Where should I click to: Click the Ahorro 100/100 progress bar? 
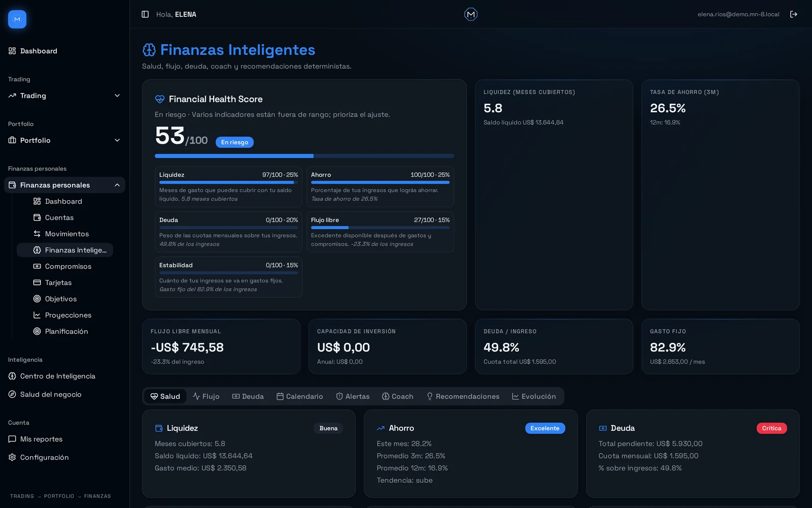pos(380,182)
